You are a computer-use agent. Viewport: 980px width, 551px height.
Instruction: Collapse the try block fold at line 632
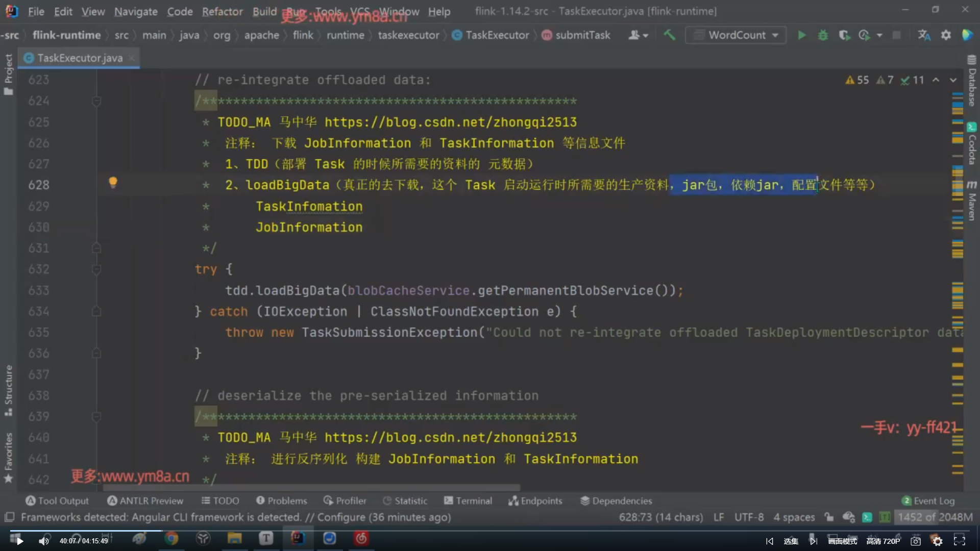(96, 269)
